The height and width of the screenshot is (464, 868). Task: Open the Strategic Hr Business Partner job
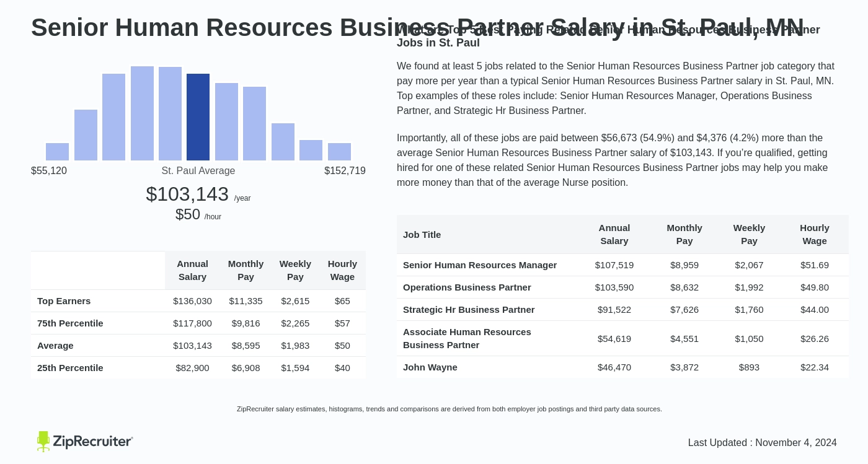(x=469, y=310)
